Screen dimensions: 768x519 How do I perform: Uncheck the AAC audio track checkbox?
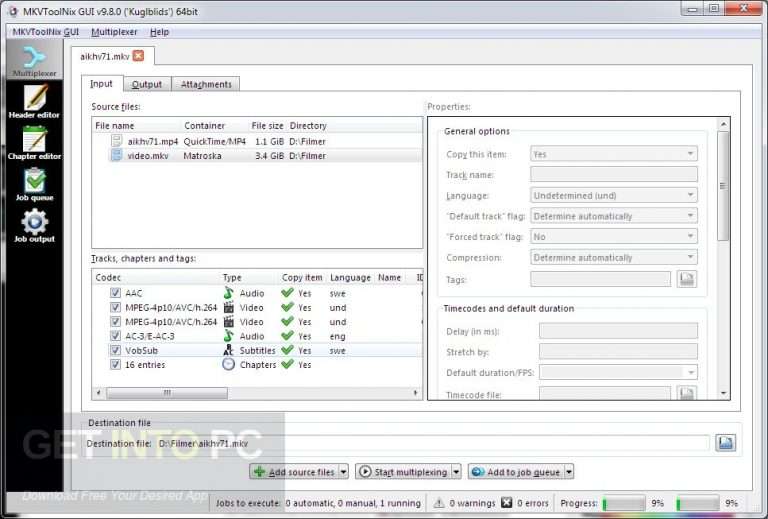pos(115,293)
